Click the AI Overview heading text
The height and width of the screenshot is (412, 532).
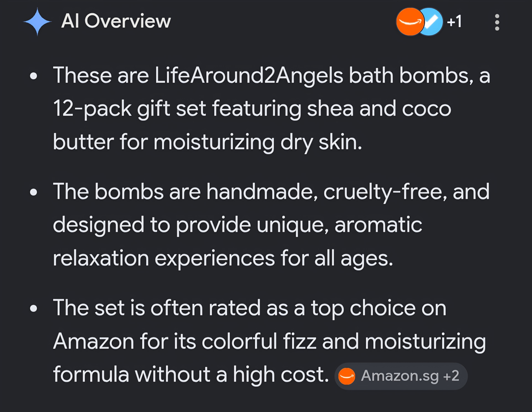click(x=116, y=21)
